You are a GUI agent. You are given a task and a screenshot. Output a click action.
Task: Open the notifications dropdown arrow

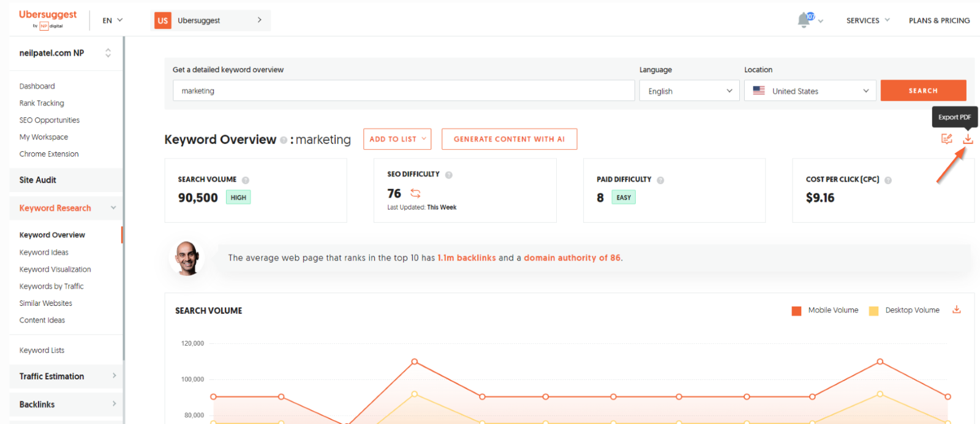821,21
